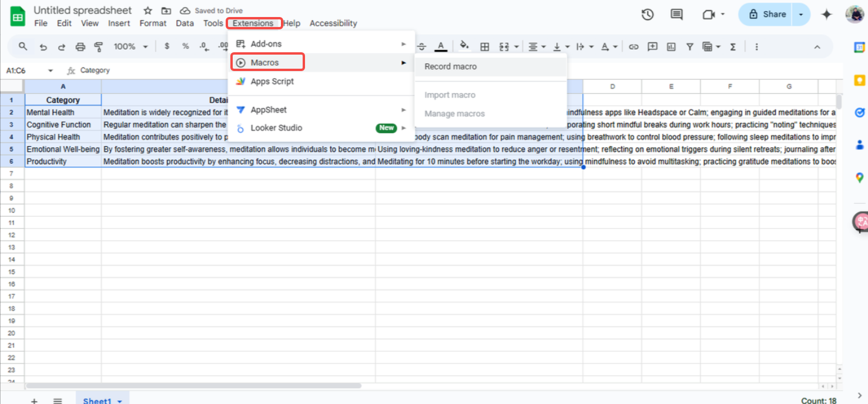Click the Insert link icon
Viewport: 868px width, 404px height.
point(634,46)
